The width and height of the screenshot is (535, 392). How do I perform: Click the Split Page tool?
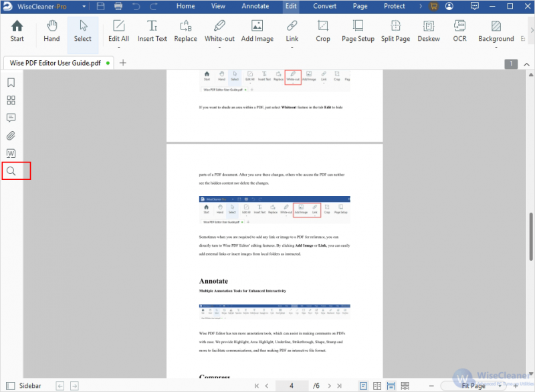[395, 31]
